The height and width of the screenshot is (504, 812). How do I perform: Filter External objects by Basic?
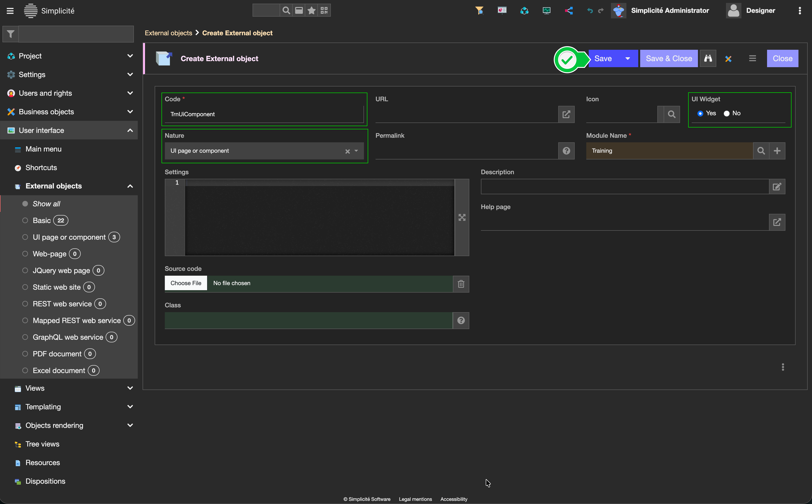pyautogui.click(x=42, y=220)
